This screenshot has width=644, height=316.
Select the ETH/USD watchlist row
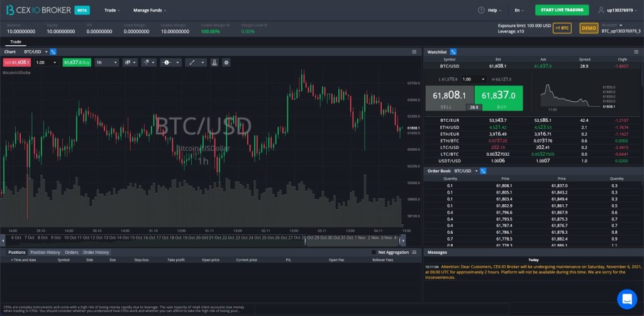(532, 128)
